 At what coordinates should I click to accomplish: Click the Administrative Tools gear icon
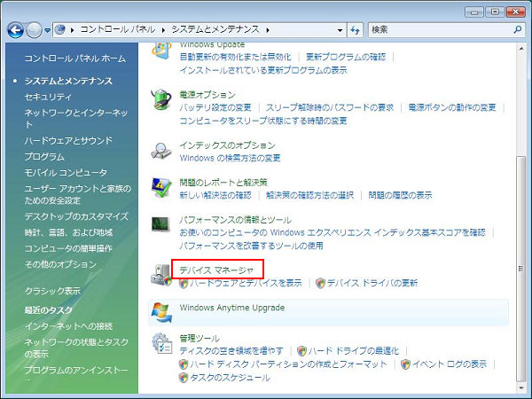161,344
